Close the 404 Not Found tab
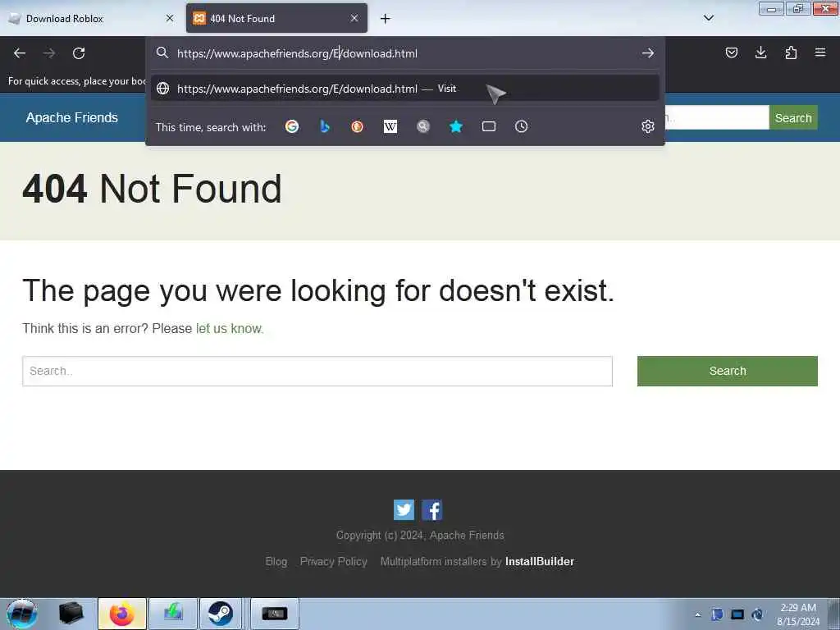 point(354,18)
